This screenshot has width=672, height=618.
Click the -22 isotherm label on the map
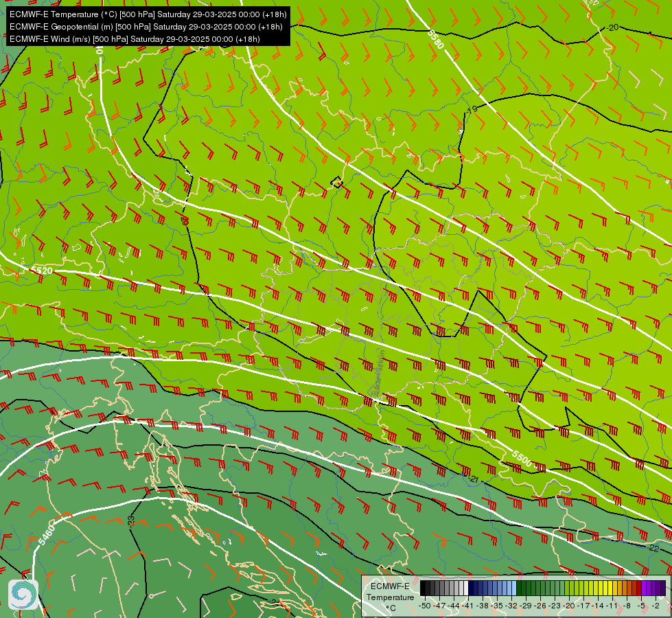[653, 548]
